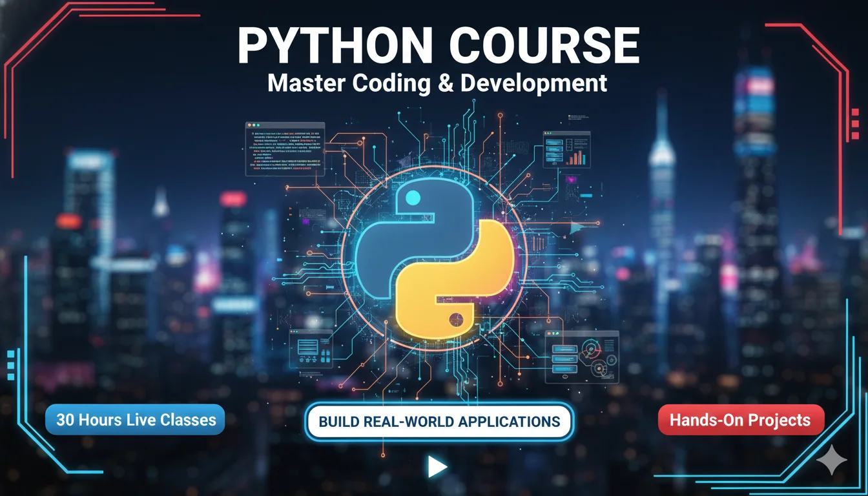Expand the second blue field in the bottom-right panel
The height and width of the screenshot is (496, 868).
564,359
